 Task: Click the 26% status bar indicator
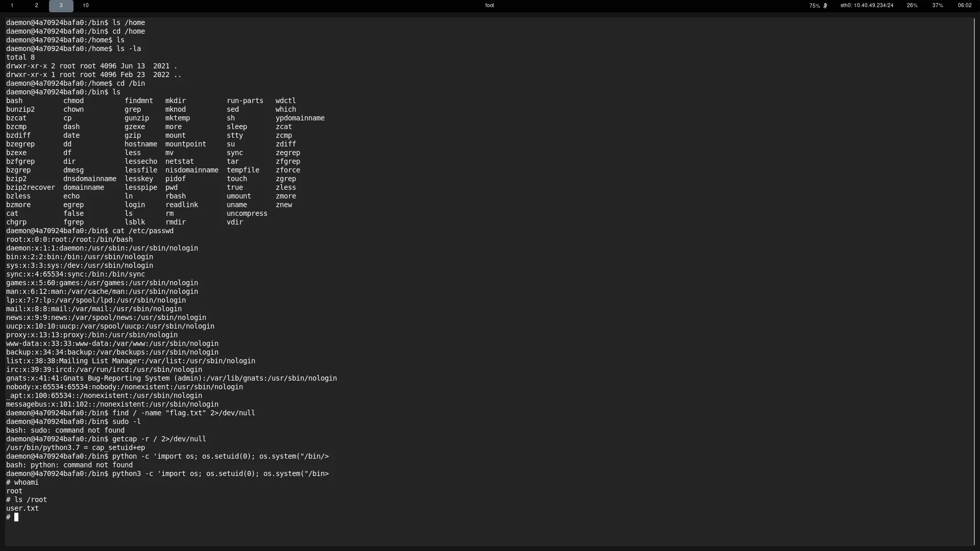coord(912,6)
